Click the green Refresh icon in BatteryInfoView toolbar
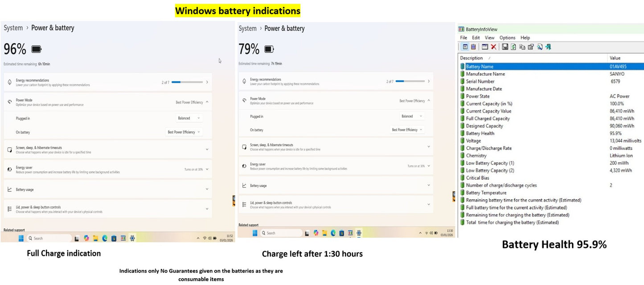 click(x=513, y=47)
